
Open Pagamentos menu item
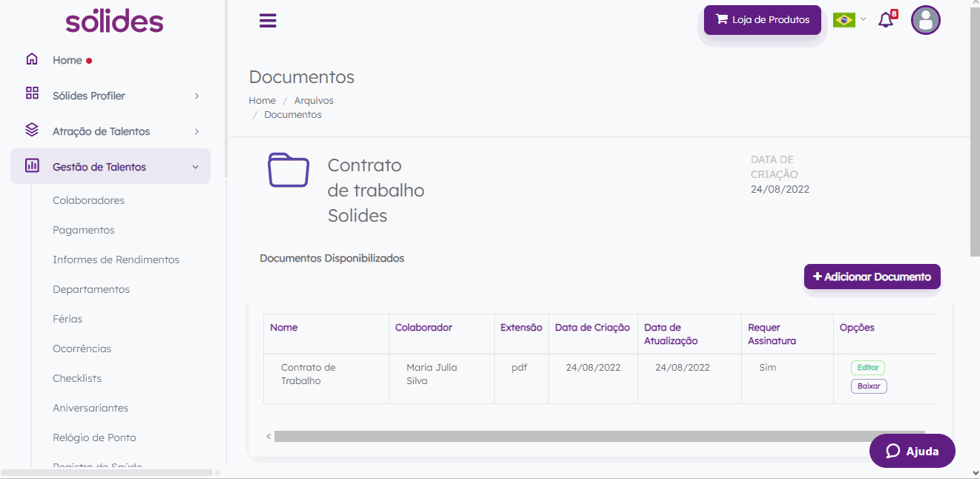coord(84,230)
